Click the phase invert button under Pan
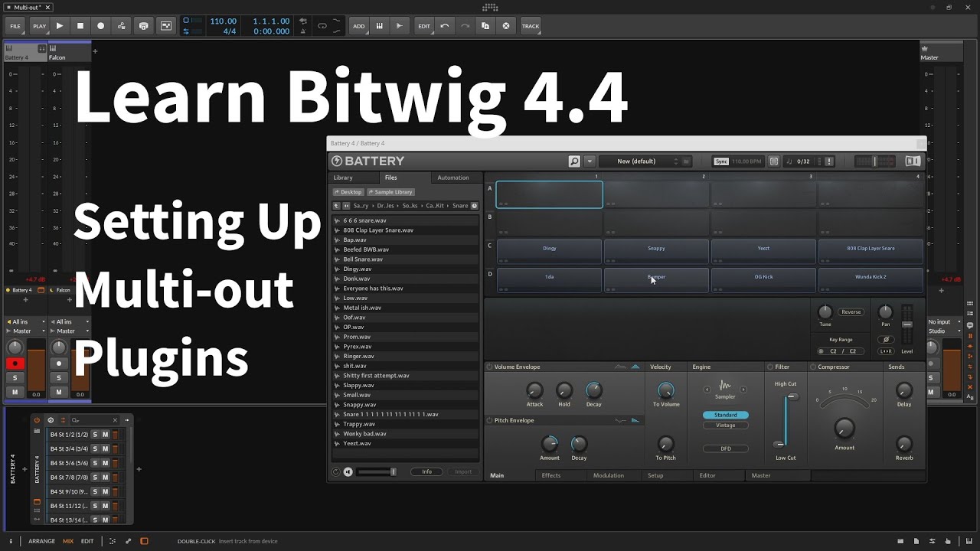The height and width of the screenshot is (551, 980). [886, 340]
